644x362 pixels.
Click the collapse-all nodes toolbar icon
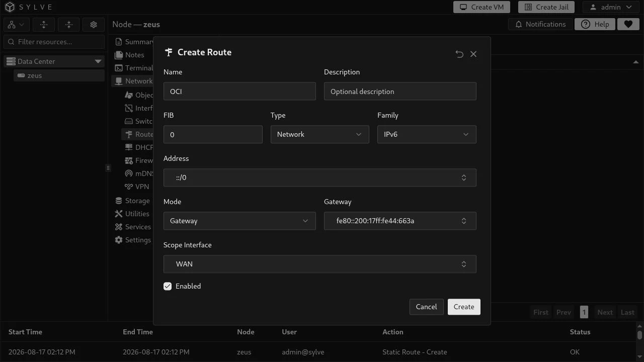coord(69,25)
